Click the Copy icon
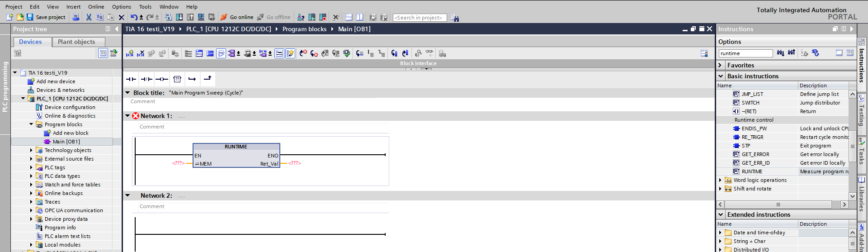This screenshot has height=252, width=868. 99,17
